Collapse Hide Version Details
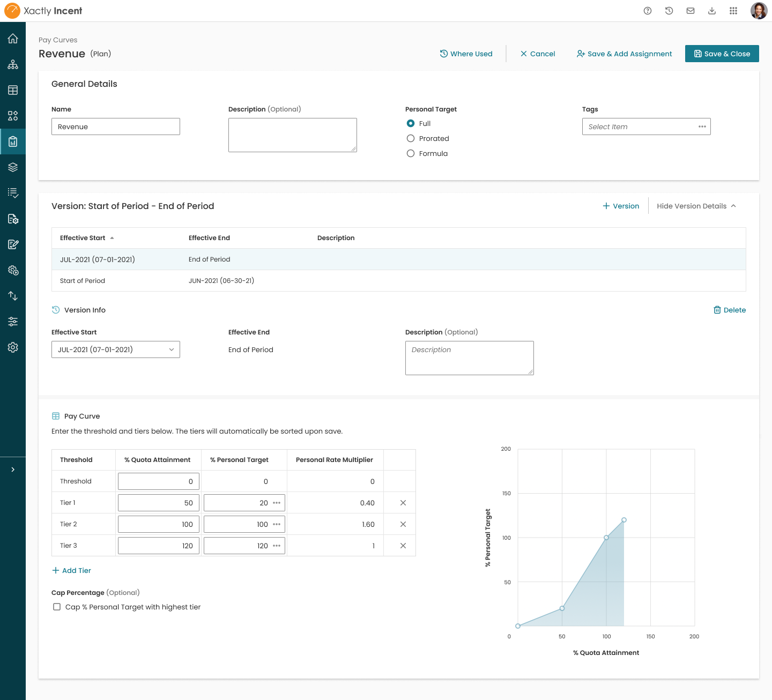772x700 pixels. tap(695, 206)
